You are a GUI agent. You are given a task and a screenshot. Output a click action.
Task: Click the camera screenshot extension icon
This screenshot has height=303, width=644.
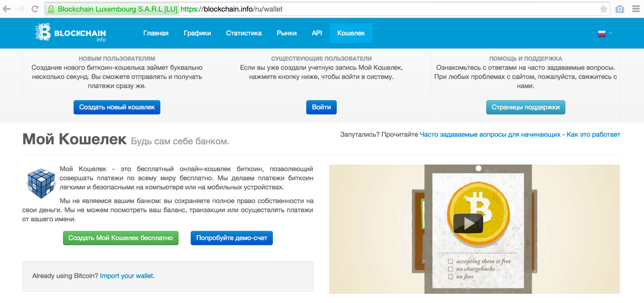pos(620,9)
